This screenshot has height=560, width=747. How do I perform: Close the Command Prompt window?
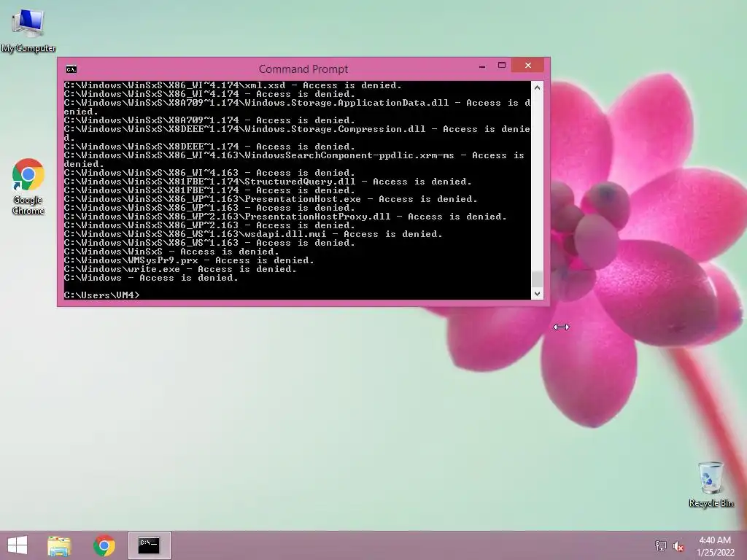tap(528, 65)
